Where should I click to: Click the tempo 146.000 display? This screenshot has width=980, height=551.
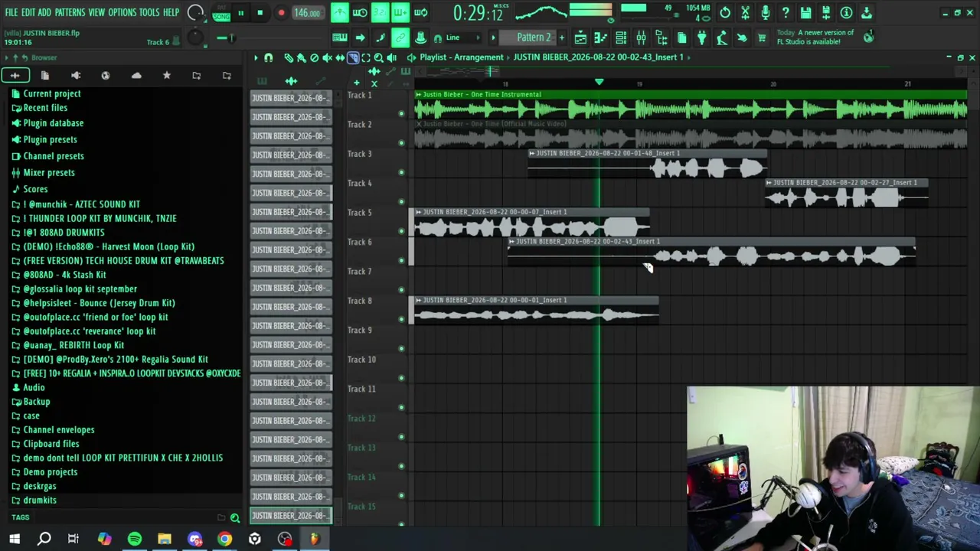pyautogui.click(x=307, y=13)
